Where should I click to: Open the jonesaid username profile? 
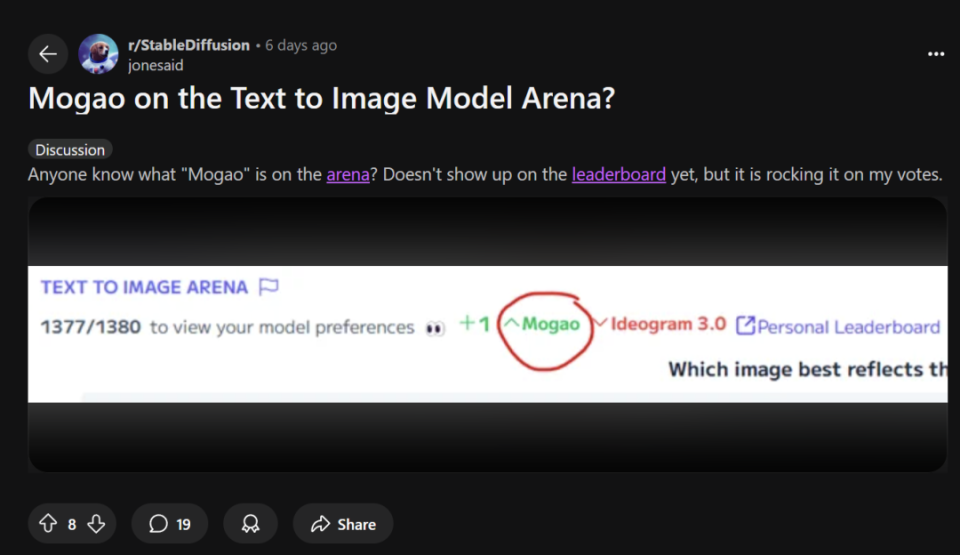point(156,65)
